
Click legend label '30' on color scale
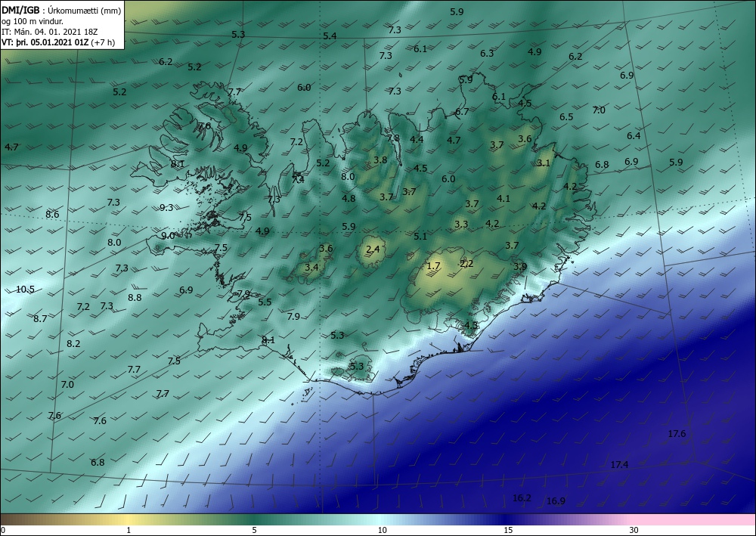(634, 530)
